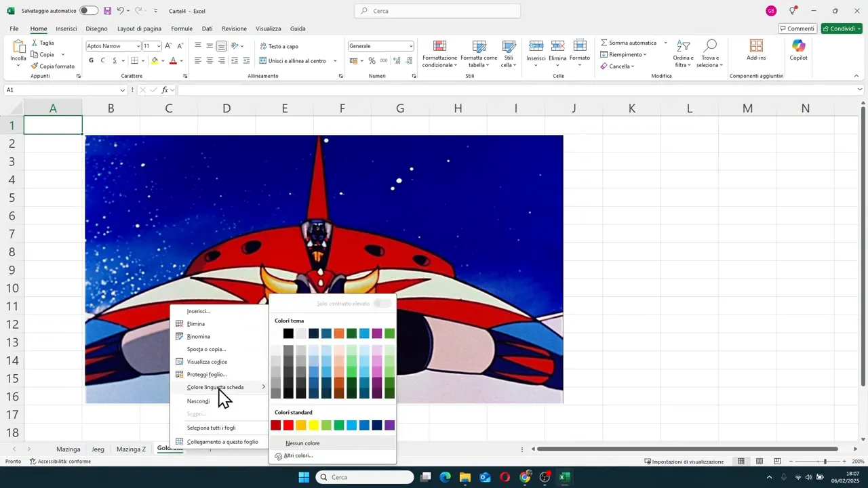This screenshot has width=868, height=488.
Task: Open Formattazione condizionale icon
Action: (x=439, y=46)
